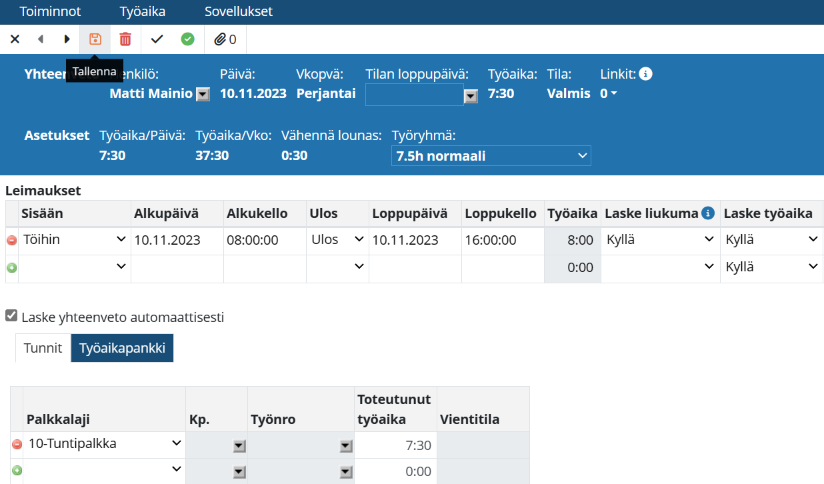Add new pay type row with green plus
The height and width of the screenshot is (484, 824).
16,470
